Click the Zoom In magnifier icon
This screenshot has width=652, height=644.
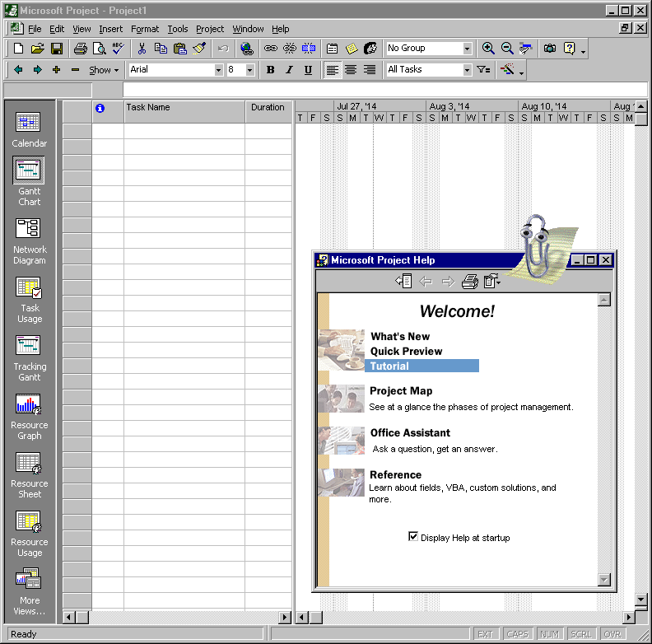click(488, 49)
